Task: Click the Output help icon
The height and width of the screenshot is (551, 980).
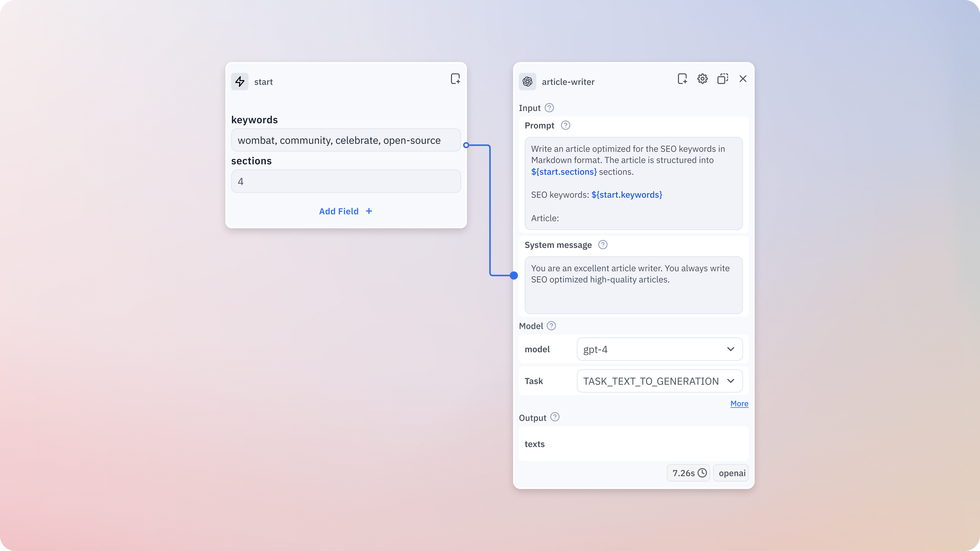Action: click(x=555, y=417)
